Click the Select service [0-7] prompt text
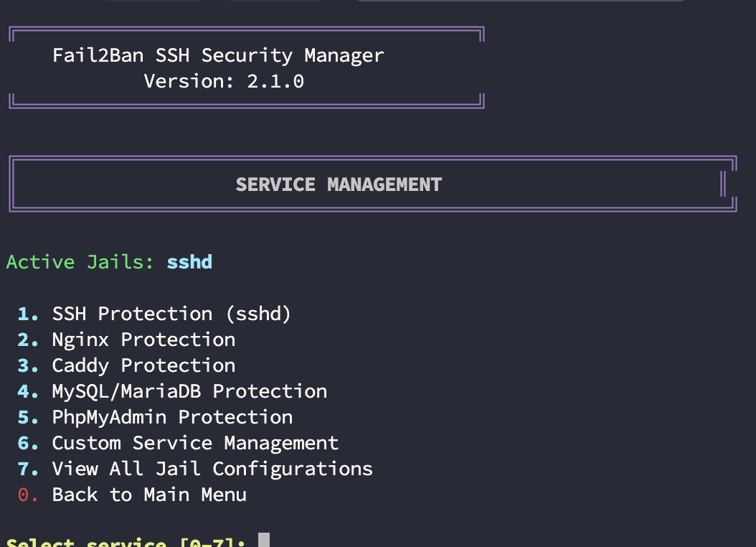756x547 pixels. pyautogui.click(x=126, y=541)
